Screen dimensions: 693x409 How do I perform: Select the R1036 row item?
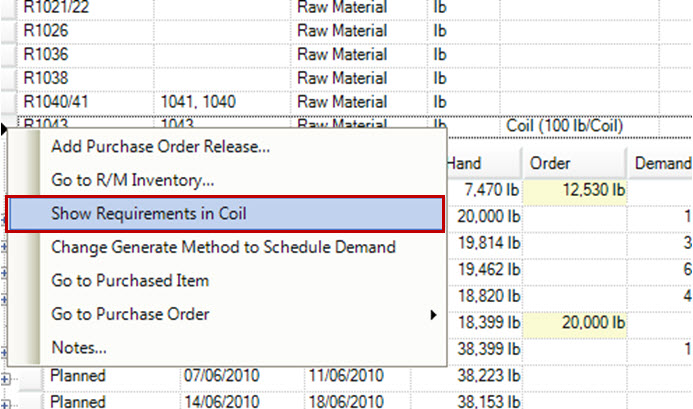(46, 54)
